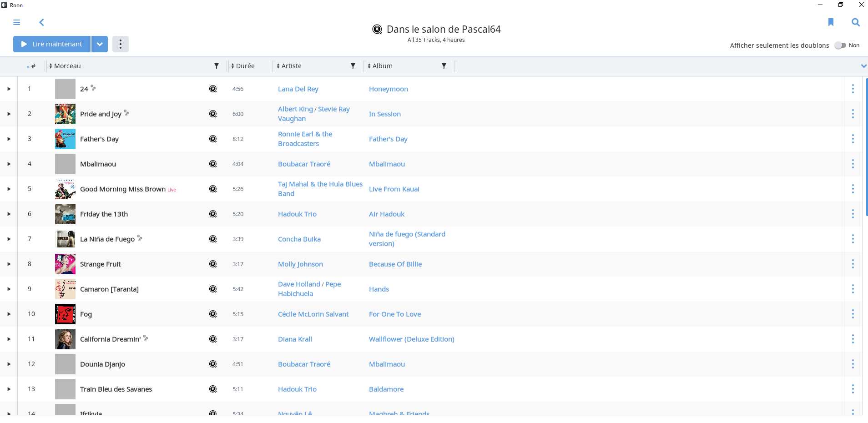
Task: Sort tracks by the Durée column header
Action: (x=245, y=66)
